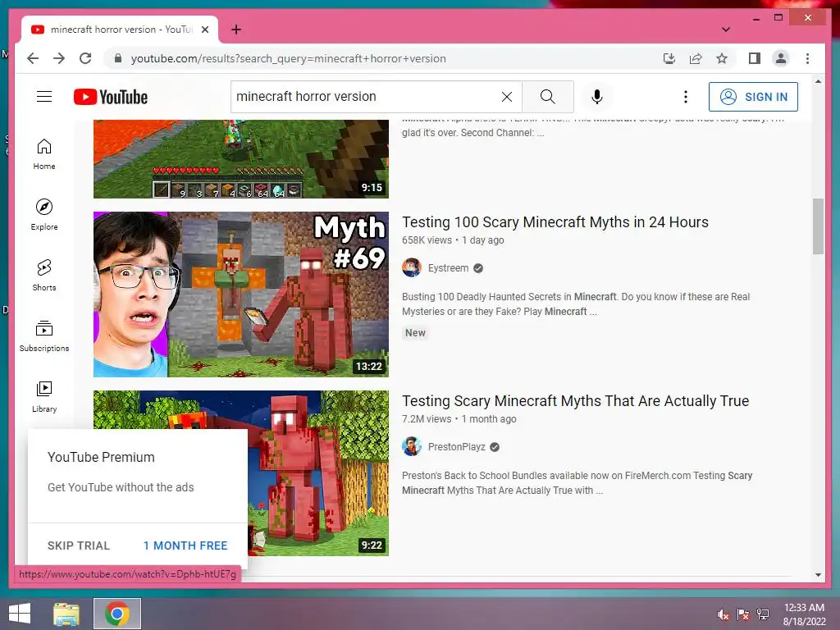The height and width of the screenshot is (630, 840).
Task: Open the Windows Start menu
Action: (x=20, y=614)
